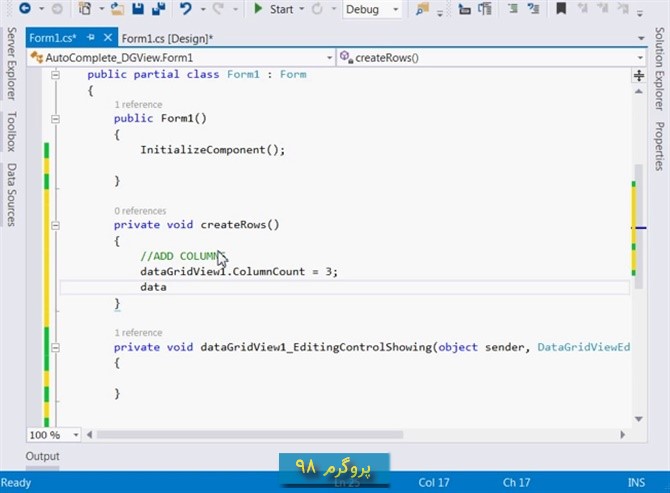Click the Open File folder icon
The width and height of the screenshot is (670, 493).
click(x=117, y=9)
